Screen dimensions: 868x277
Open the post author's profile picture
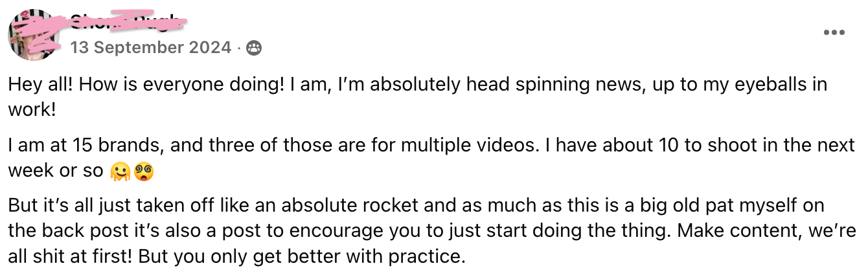[x=34, y=35]
